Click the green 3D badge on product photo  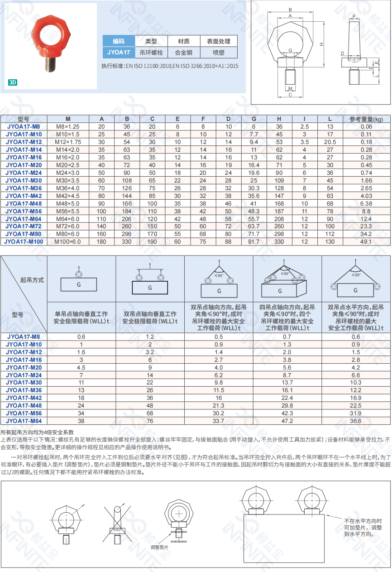coord(13,82)
